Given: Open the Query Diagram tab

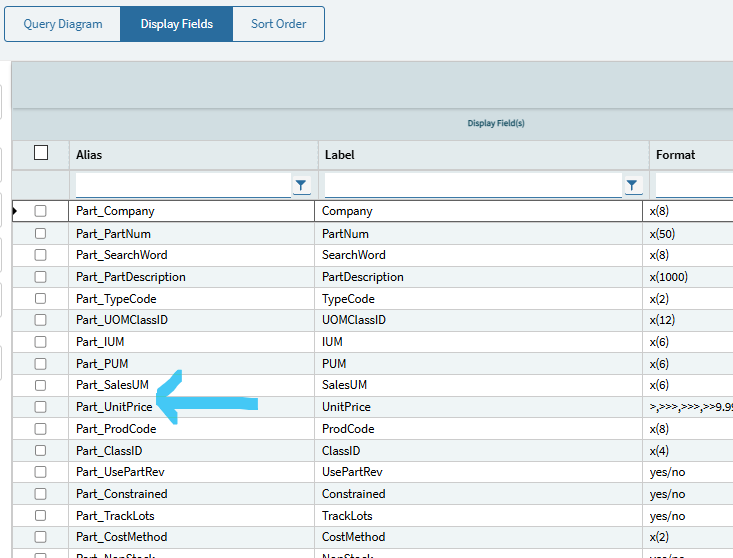Looking at the screenshot, I should point(63,24).
